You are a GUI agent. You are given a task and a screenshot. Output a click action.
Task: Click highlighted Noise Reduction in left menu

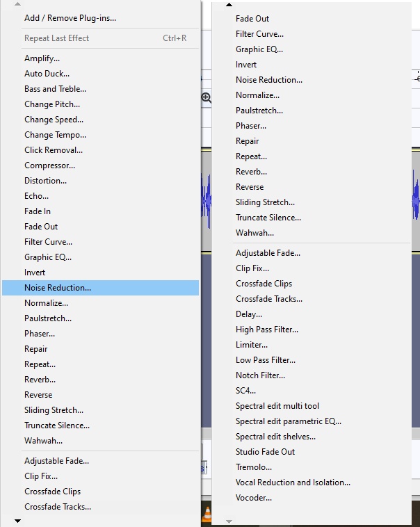tap(100, 288)
